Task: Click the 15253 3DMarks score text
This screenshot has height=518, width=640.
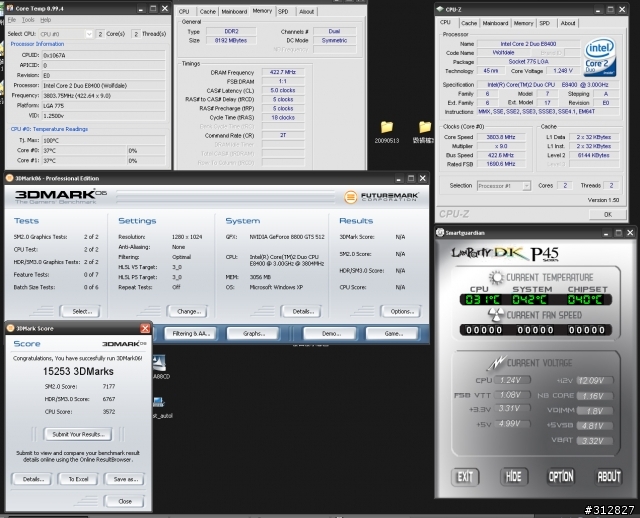Action: point(78,371)
